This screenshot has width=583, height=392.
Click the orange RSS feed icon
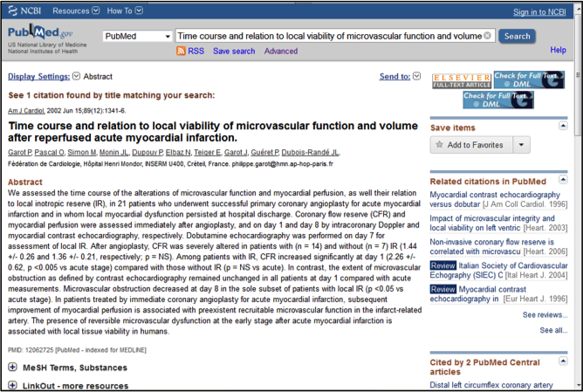pos(181,51)
